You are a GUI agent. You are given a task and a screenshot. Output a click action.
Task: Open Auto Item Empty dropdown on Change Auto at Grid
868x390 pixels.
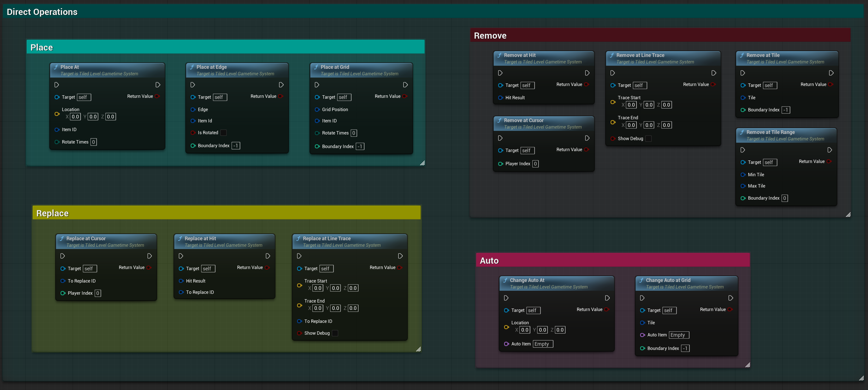[679, 335]
